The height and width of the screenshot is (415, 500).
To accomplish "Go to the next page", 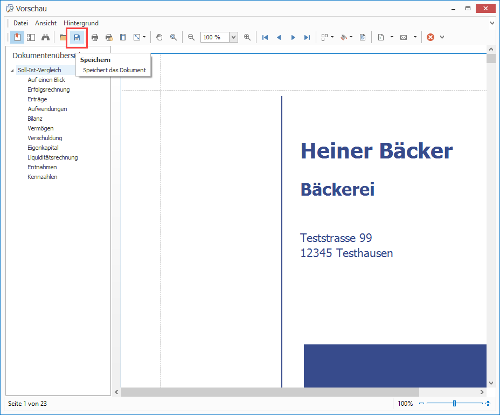I will pos(293,37).
